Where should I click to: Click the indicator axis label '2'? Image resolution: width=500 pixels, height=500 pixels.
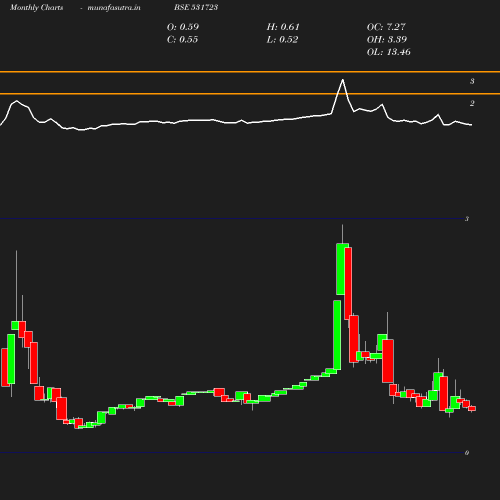(472, 103)
